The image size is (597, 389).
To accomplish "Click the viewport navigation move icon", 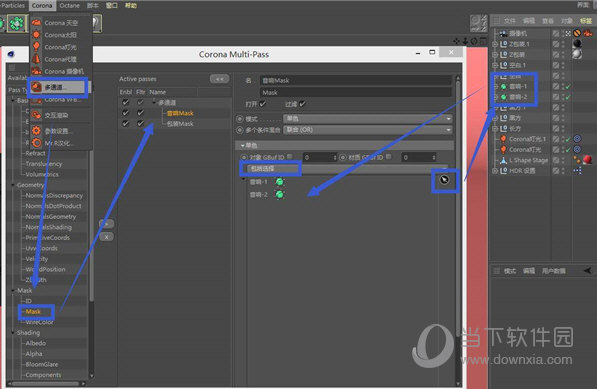I will (457, 41).
